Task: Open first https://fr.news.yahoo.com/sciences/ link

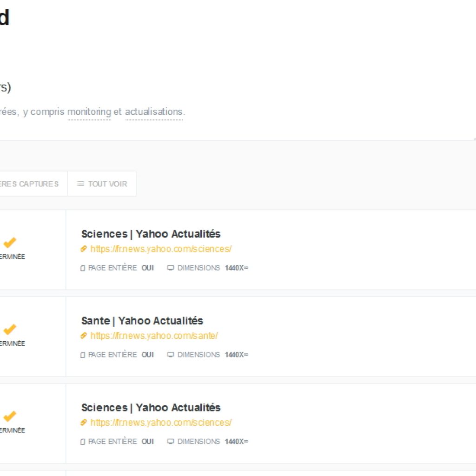Action: tap(161, 249)
